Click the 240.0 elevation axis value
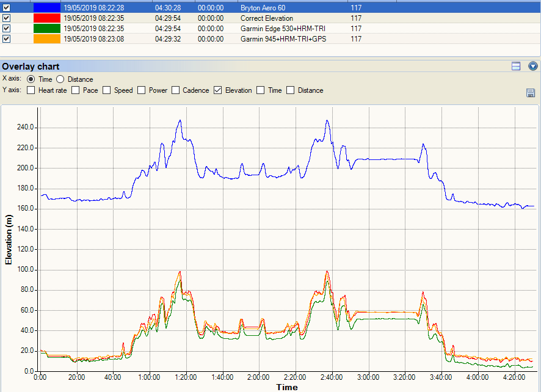This screenshot has height=392, width=541. (x=25, y=127)
